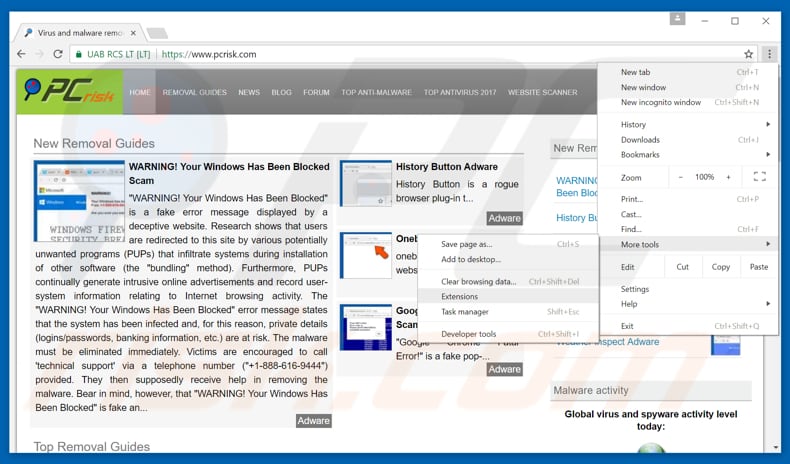Image resolution: width=790 pixels, height=464 pixels.
Task: Click the PCrisk logo
Action: [70, 92]
